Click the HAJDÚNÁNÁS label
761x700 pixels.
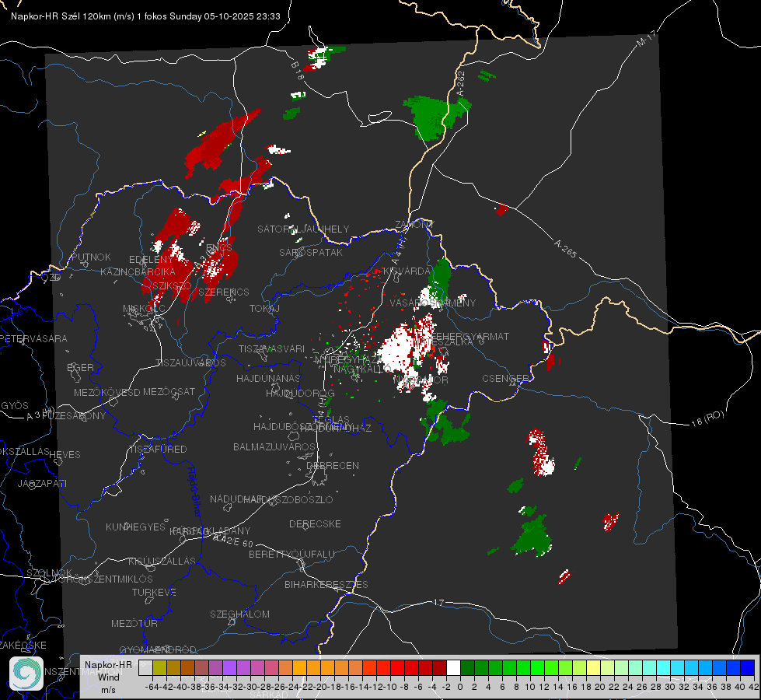[268, 378]
